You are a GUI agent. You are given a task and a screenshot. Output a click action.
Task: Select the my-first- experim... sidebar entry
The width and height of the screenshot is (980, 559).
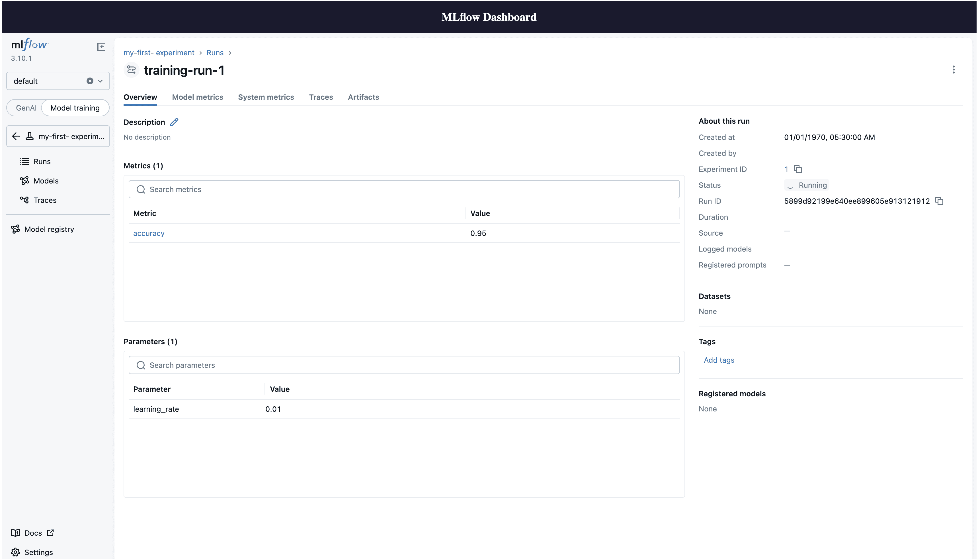pos(58,136)
